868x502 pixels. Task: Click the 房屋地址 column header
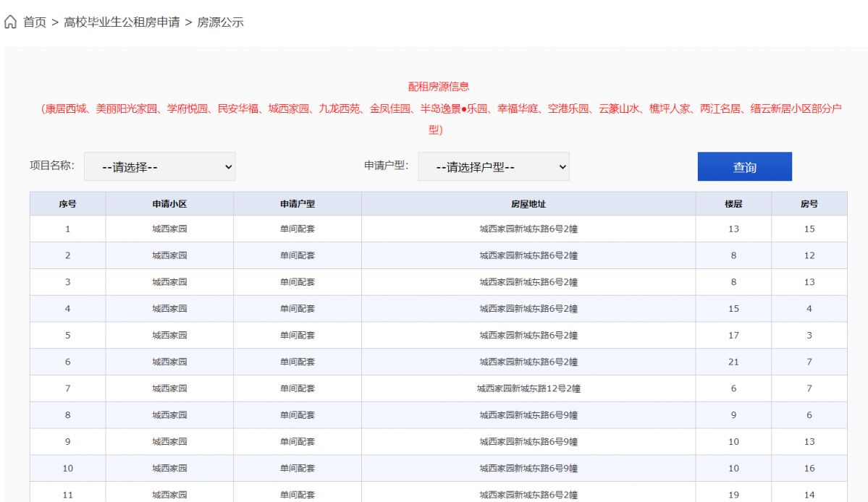tap(528, 204)
